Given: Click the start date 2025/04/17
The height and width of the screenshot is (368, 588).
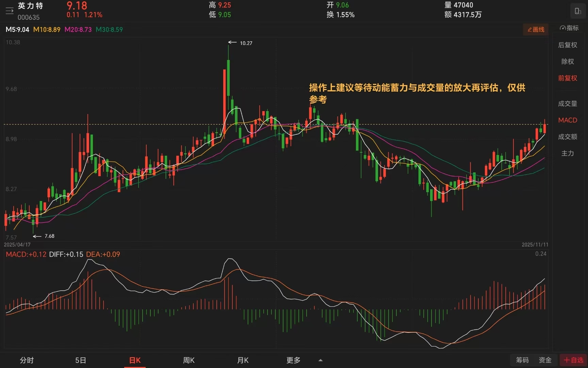Looking at the screenshot, I should pyautogui.click(x=17, y=245).
